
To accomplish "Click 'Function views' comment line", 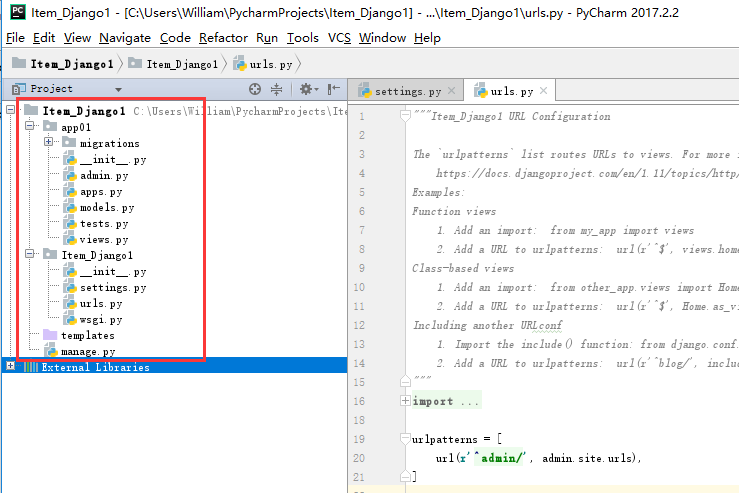I will [454, 212].
